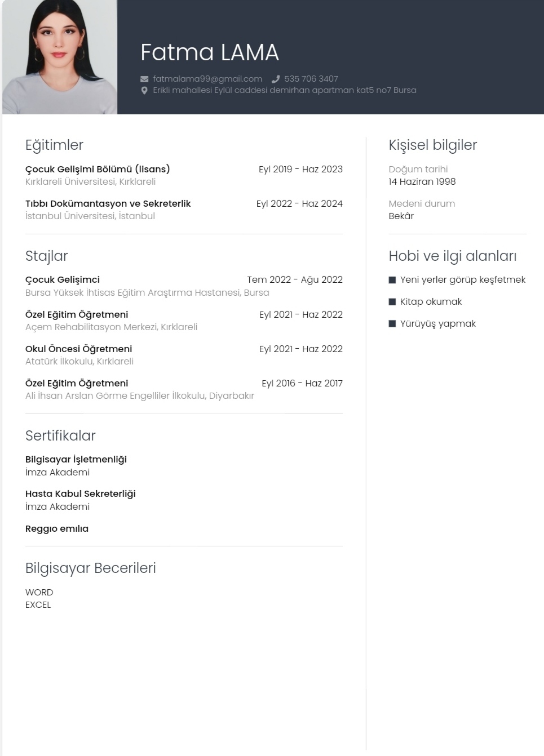The image size is (544, 756).
Task: Click the fatmalama99@gmail.com email address
Action: [x=207, y=79]
